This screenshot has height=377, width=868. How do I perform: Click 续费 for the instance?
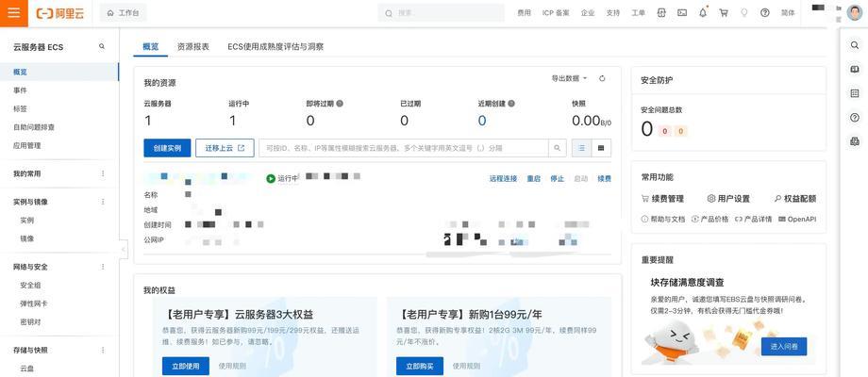(x=605, y=178)
